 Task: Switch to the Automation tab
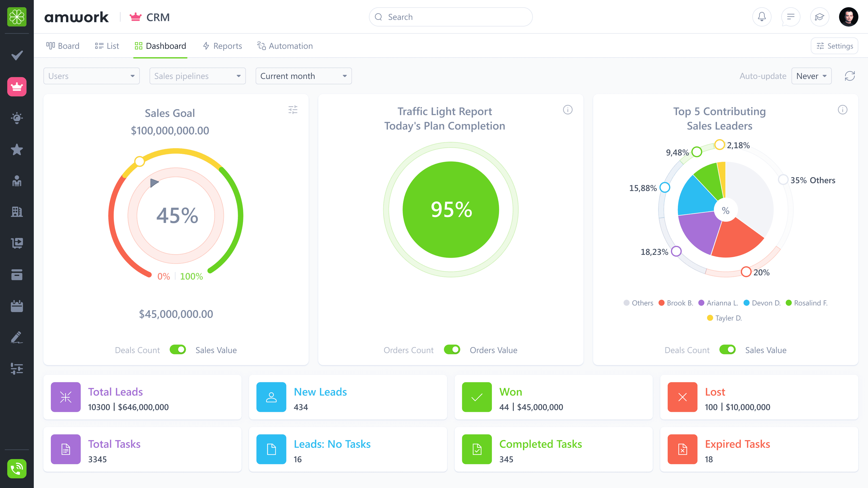coord(285,46)
